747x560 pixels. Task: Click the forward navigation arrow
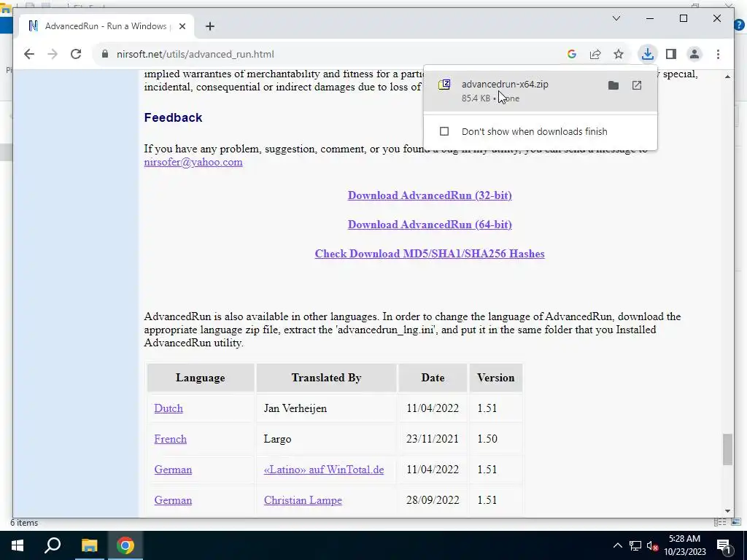point(53,54)
